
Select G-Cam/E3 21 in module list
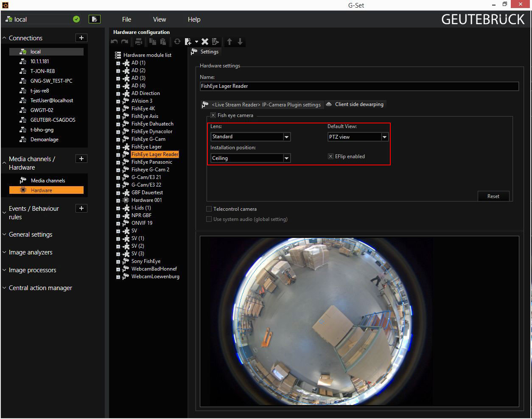146,177
